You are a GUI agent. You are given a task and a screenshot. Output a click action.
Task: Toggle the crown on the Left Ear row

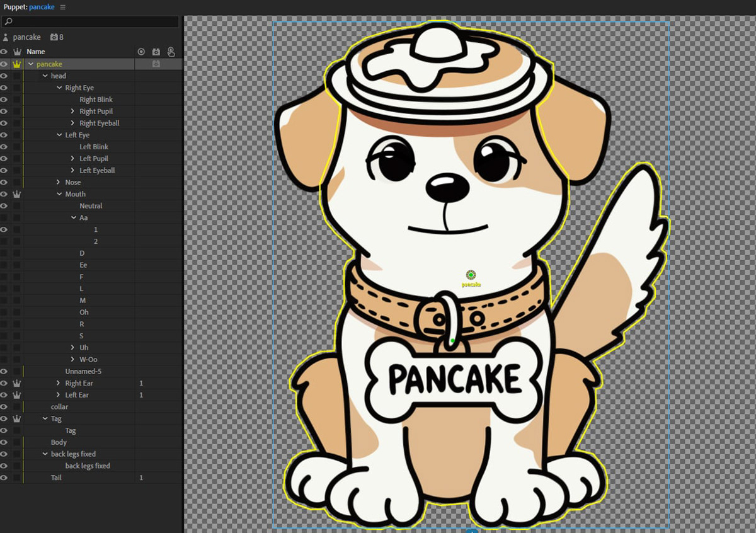click(x=17, y=395)
